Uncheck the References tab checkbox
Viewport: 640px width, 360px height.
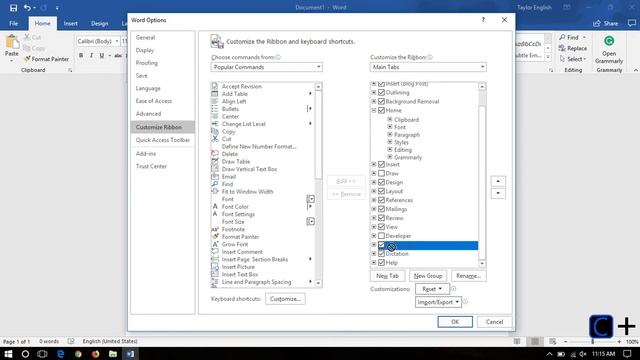point(381,200)
